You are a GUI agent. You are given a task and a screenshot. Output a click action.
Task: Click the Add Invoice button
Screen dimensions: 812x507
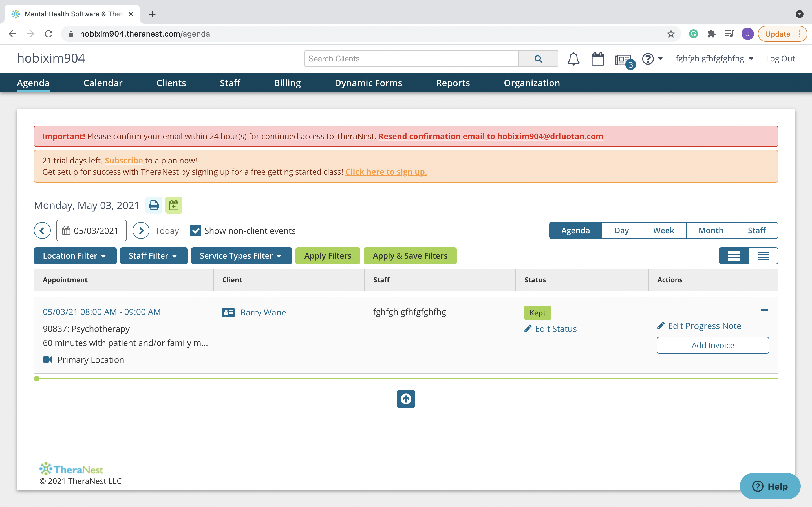coord(712,345)
